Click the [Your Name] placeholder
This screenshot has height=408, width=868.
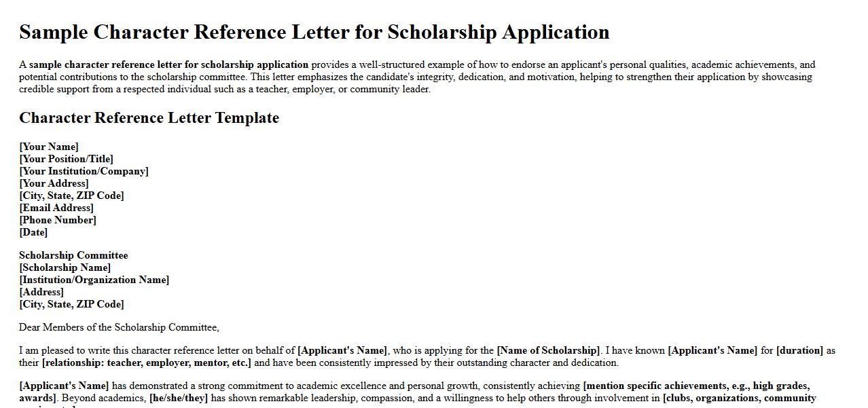click(x=49, y=147)
